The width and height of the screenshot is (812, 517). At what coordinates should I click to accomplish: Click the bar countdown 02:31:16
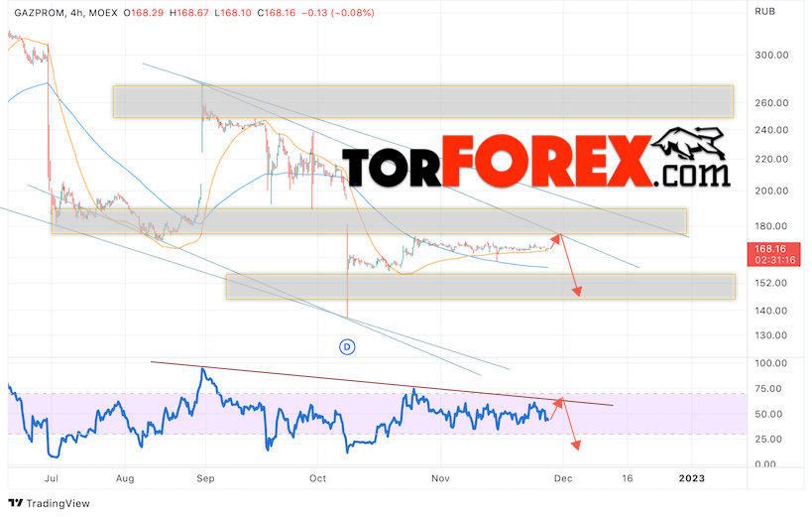coord(773,260)
